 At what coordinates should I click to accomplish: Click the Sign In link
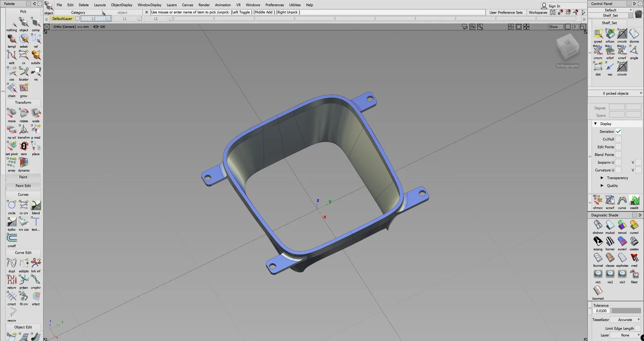554,6
